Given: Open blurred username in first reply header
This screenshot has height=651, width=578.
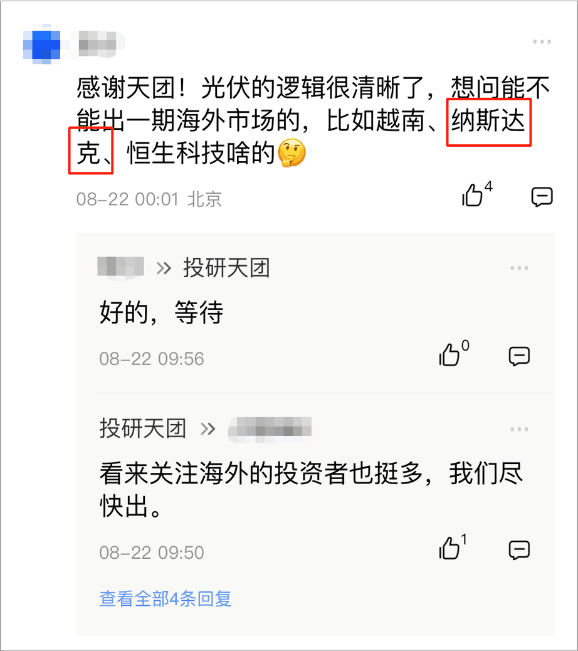Looking at the screenshot, I should [121, 267].
